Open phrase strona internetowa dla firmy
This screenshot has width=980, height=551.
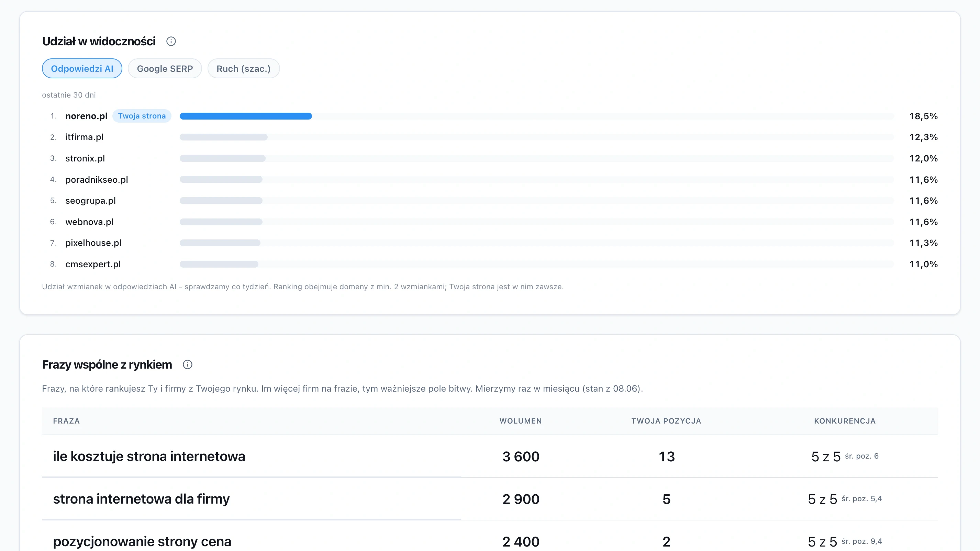tap(141, 499)
